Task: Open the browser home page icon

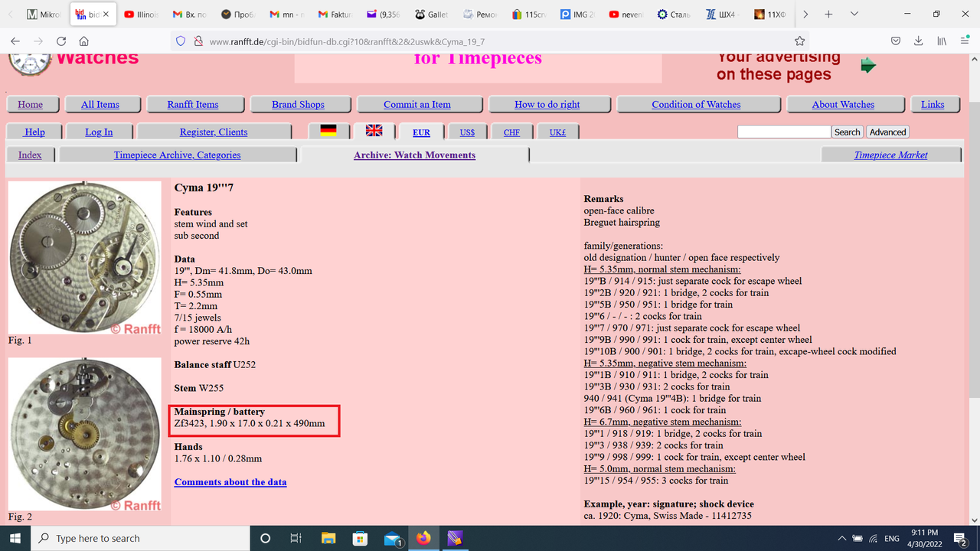Action: [x=84, y=41]
